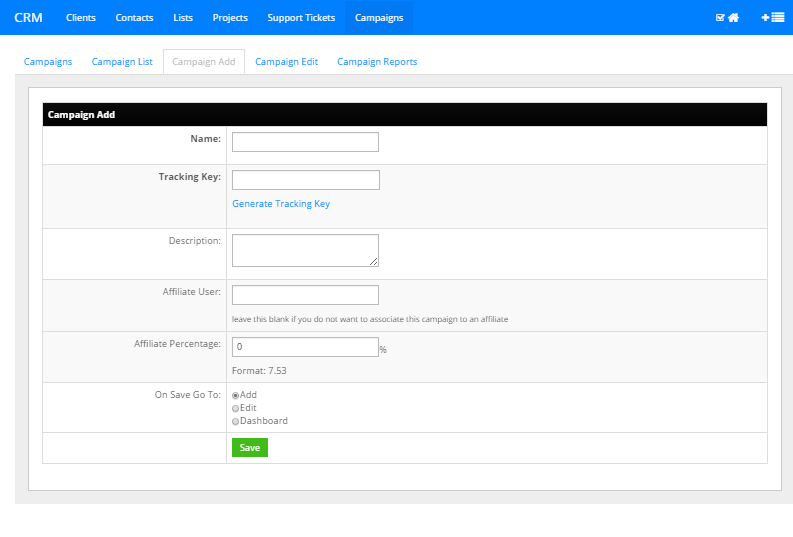Image resolution: width=793 pixels, height=537 pixels.
Task: Focus the Affiliate User input field
Action: [305, 295]
